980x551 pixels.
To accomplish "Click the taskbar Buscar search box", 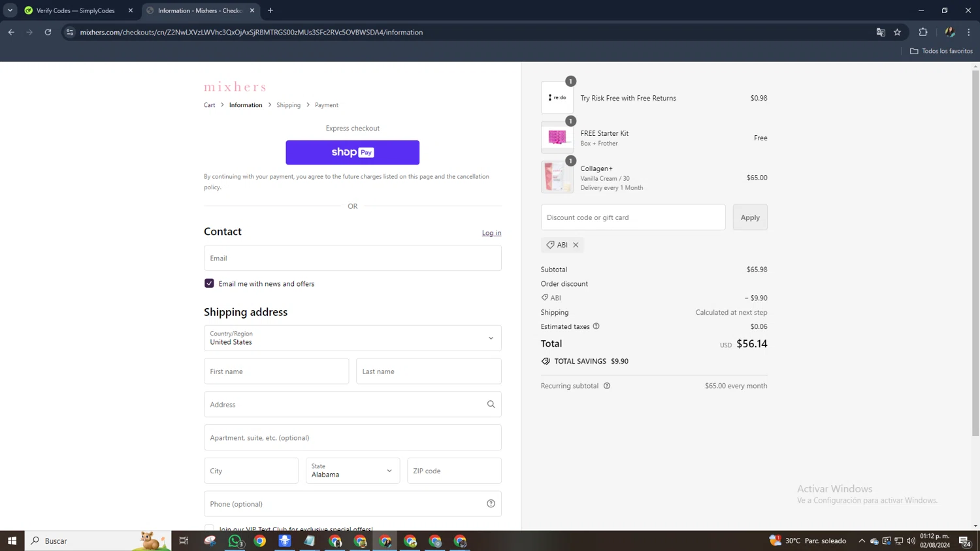I will tap(98, 541).
